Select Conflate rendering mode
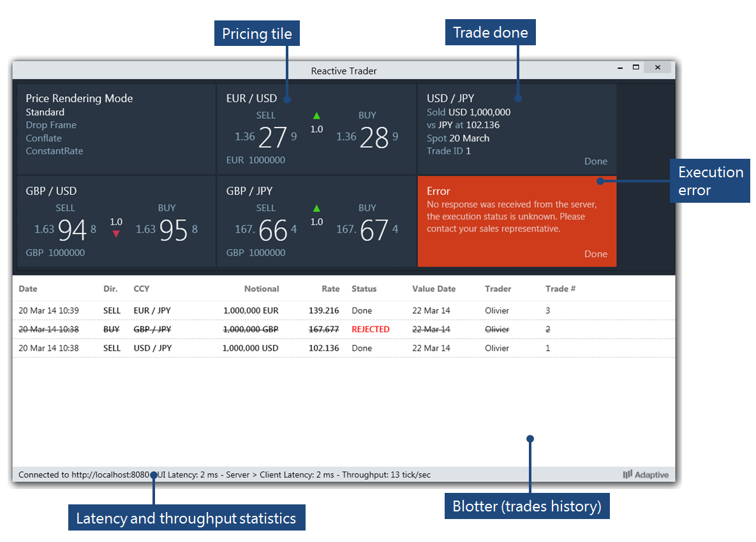 click(43, 138)
